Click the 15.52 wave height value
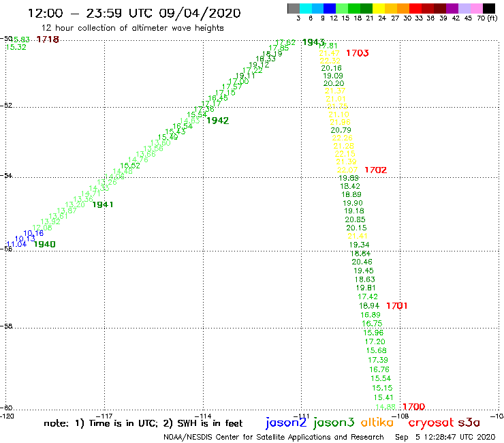This screenshot has width=504, height=443. click(x=130, y=166)
